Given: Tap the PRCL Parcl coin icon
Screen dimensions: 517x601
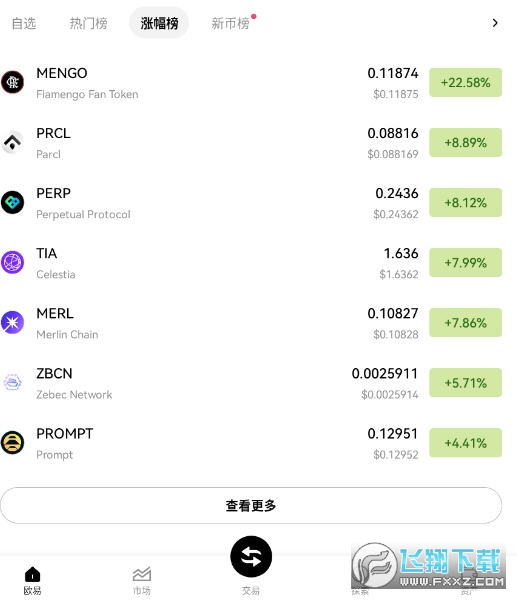Looking at the screenshot, I should tap(12, 142).
